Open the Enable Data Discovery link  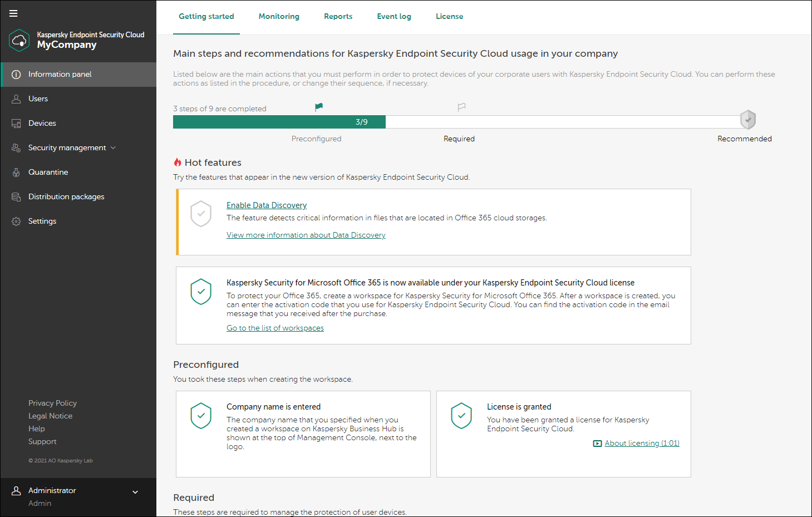tap(266, 205)
